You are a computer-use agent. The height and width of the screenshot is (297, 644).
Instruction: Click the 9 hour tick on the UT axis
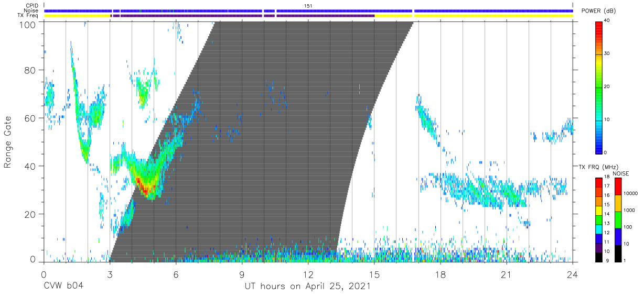coord(242,274)
